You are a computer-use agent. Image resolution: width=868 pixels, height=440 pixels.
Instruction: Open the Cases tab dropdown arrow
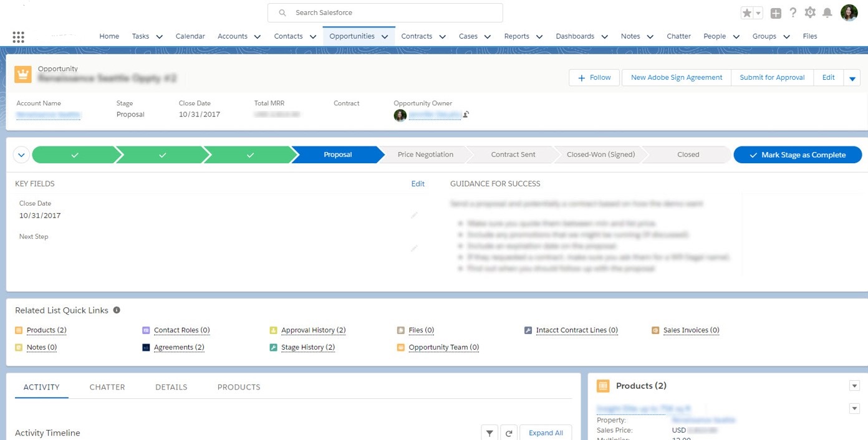pyautogui.click(x=488, y=37)
